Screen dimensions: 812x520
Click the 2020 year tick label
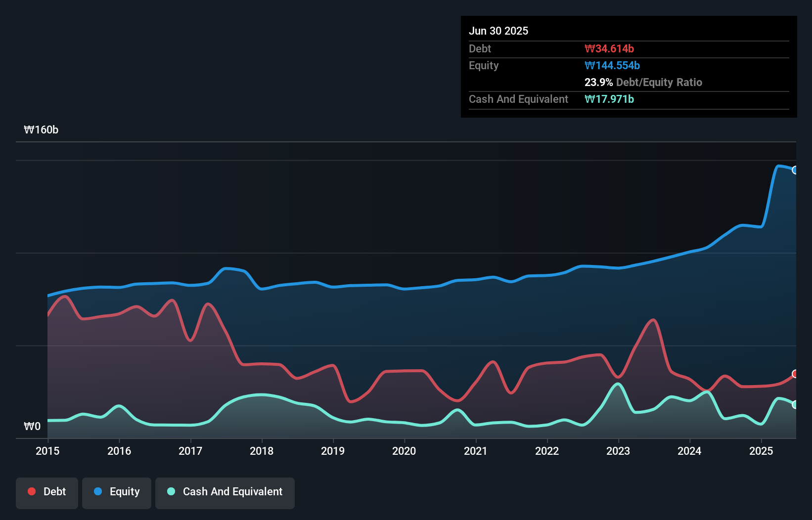404,451
